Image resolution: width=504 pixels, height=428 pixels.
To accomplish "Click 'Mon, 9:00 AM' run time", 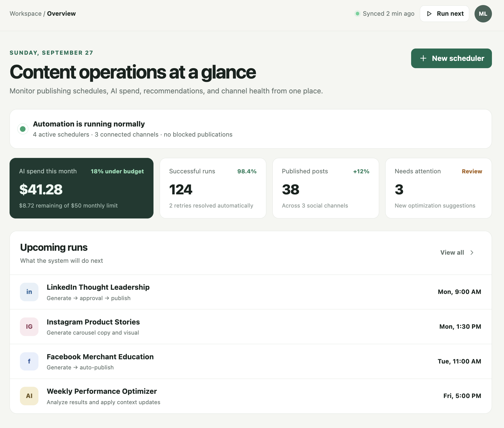I will click(x=459, y=292).
